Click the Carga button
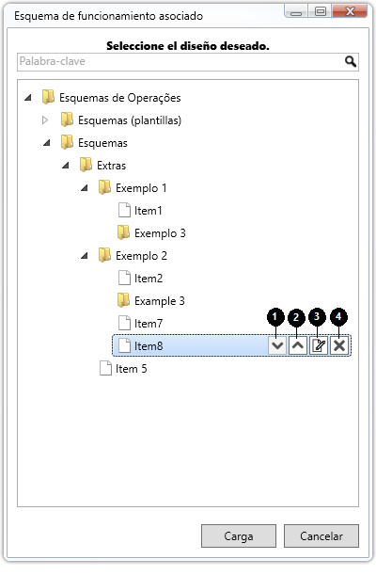This screenshot has width=392, height=575. tap(239, 535)
